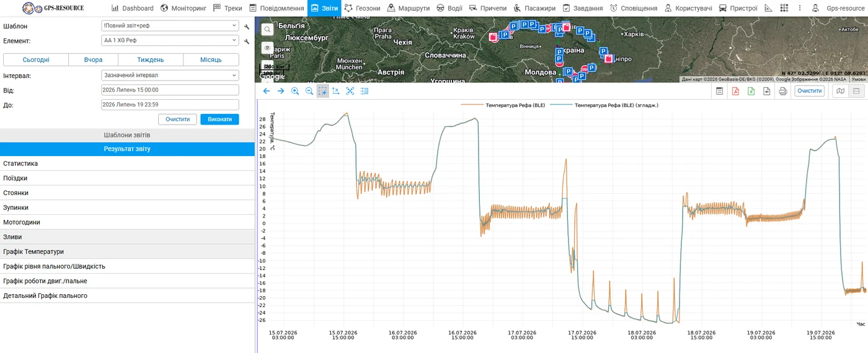Edit template with wrench icon beside Шаблон
The image size is (868, 353).
pyautogui.click(x=247, y=27)
